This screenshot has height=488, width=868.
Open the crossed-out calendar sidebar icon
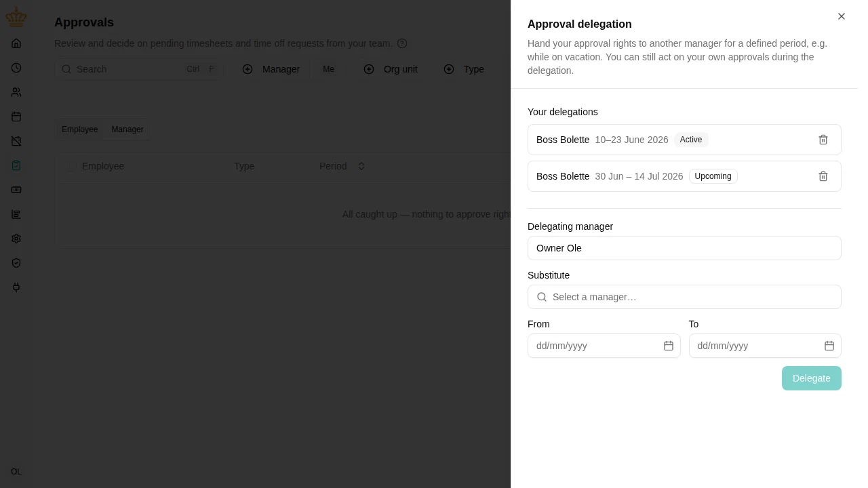(16, 141)
